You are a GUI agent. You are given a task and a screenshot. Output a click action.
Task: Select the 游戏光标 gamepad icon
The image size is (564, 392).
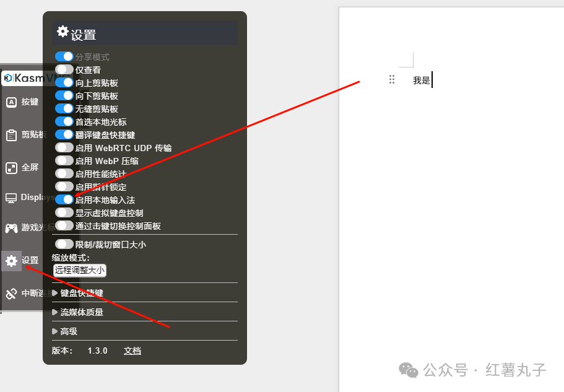tap(11, 228)
